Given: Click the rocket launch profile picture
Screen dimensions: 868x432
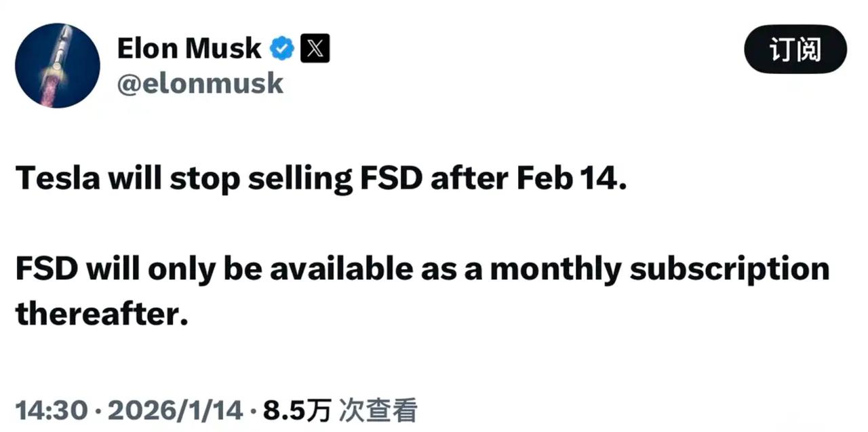Looking at the screenshot, I should 58,66.
